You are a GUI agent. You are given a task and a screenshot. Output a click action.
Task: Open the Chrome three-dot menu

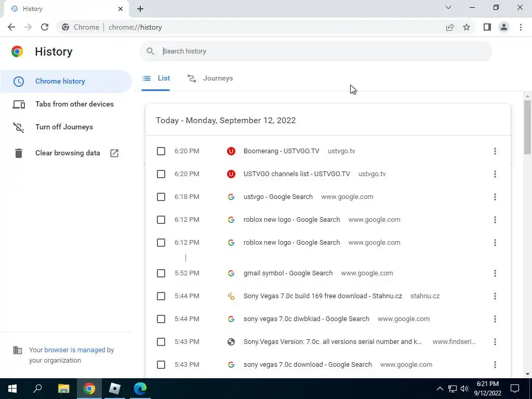tap(521, 27)
